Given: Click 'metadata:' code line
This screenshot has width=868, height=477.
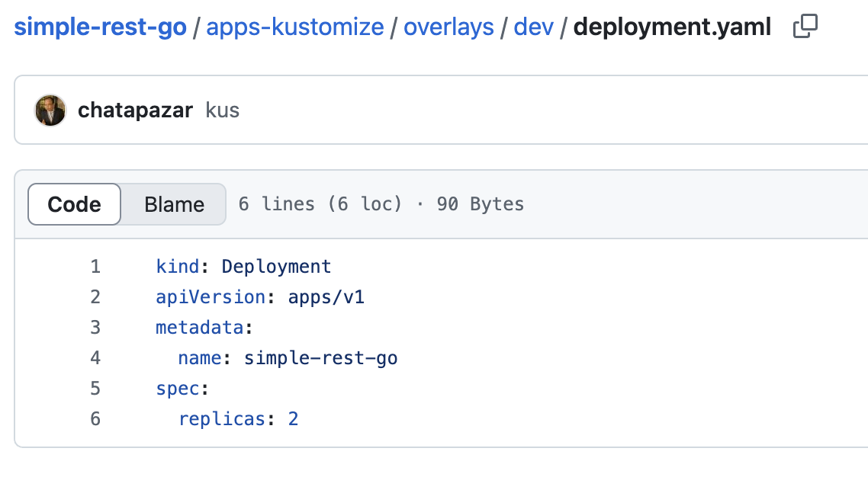Looking at the screenshot, I should tap(204, 327).
